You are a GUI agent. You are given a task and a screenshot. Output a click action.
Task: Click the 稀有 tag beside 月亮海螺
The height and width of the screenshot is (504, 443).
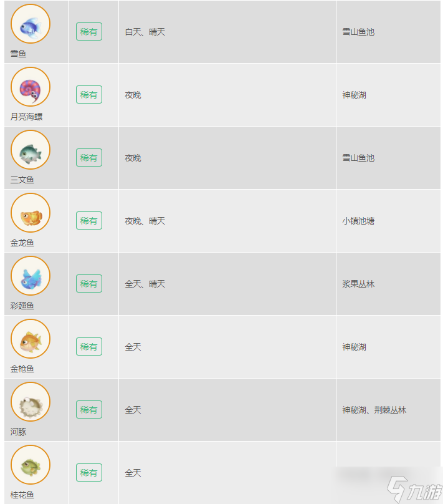(89, 95)
